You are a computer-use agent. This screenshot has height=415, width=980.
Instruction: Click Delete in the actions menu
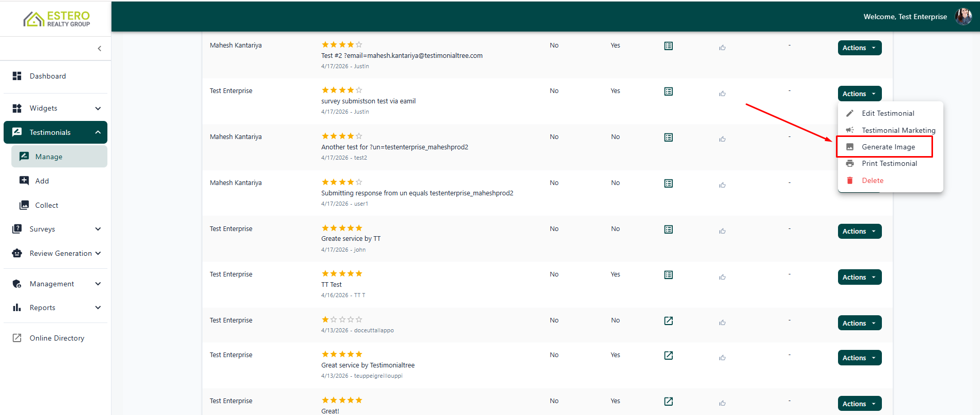(872, 180)
